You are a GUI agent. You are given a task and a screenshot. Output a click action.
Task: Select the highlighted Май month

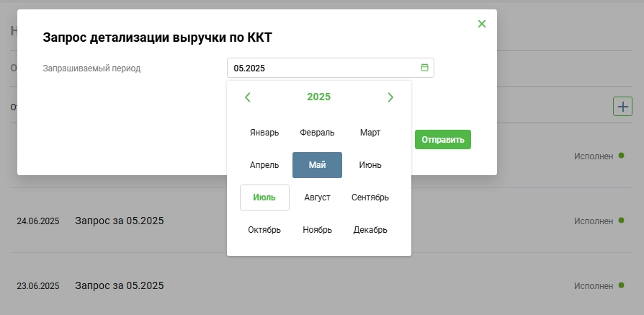(317, 165)
